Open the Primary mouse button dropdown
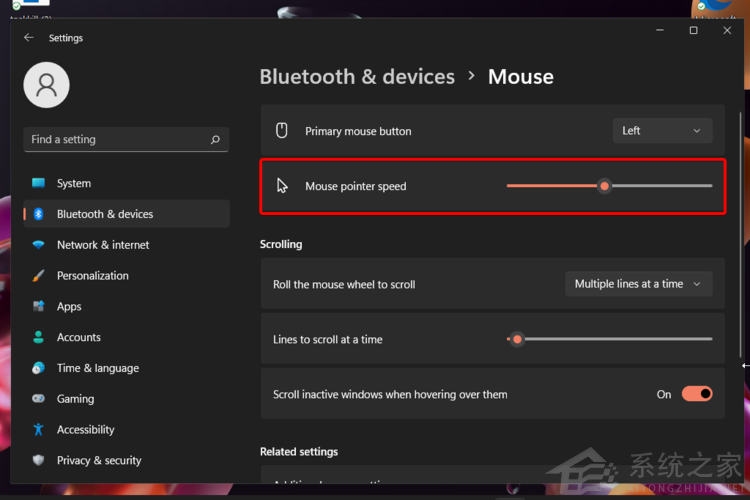The height and width of the screenshot is (500, 750). click(x=662, y=131)
